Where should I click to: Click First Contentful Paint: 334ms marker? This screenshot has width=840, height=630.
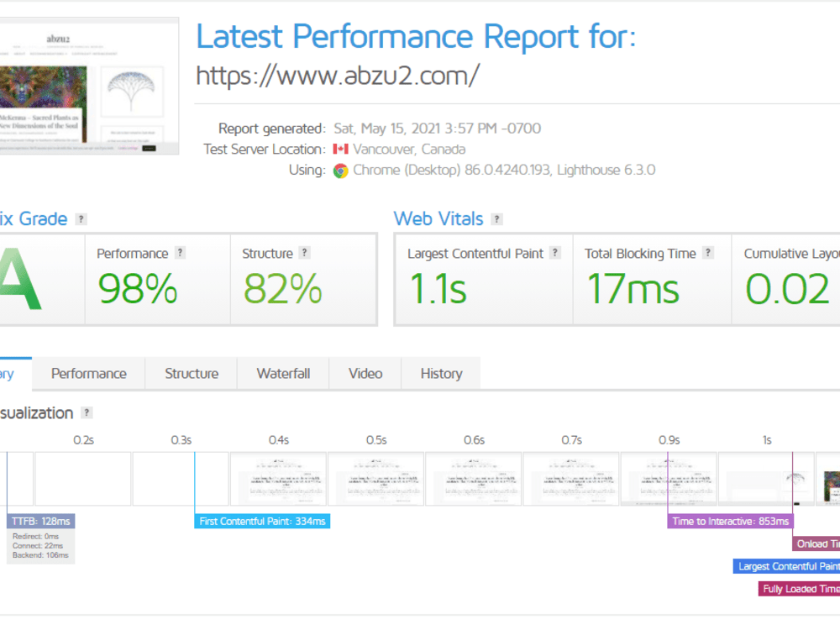[262, 522]
